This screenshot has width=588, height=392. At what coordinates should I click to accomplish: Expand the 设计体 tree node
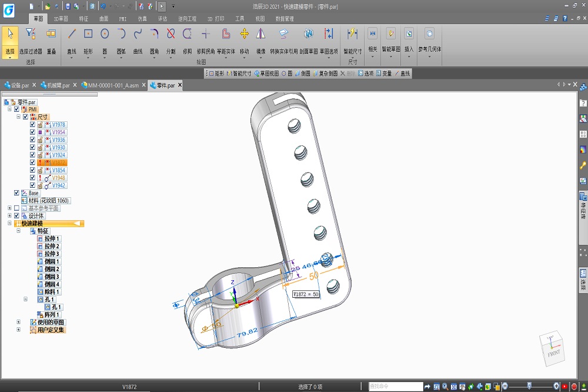point(9,216)
